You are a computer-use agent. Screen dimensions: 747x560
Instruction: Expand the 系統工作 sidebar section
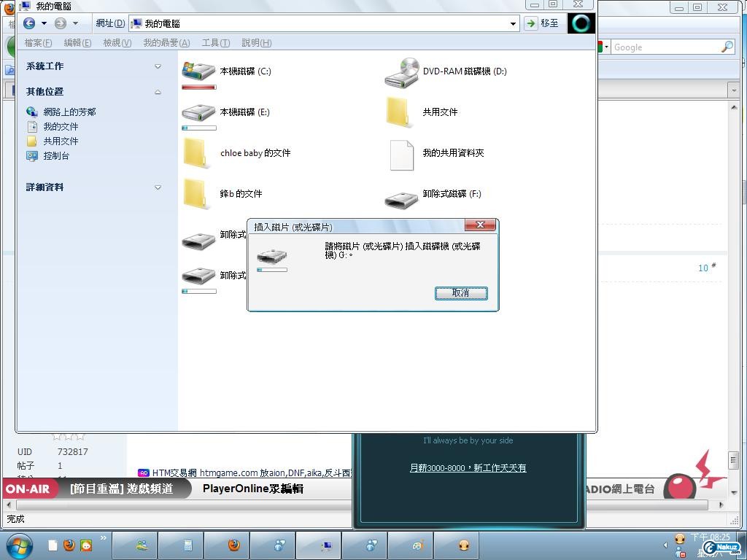158,66
